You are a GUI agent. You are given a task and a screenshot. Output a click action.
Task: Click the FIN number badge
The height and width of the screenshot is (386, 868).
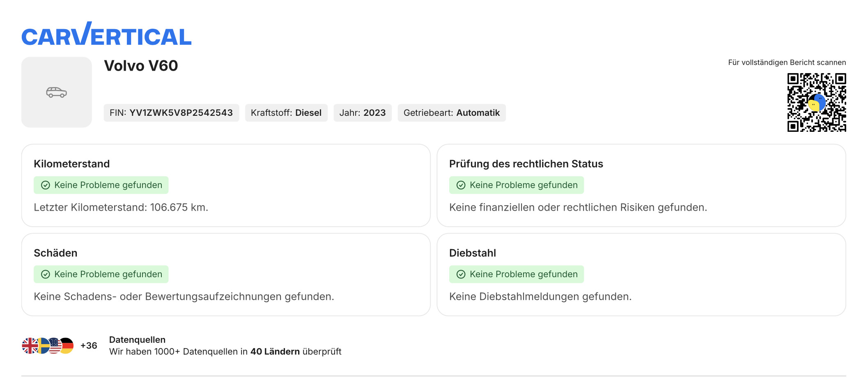(x=171, y=113)
